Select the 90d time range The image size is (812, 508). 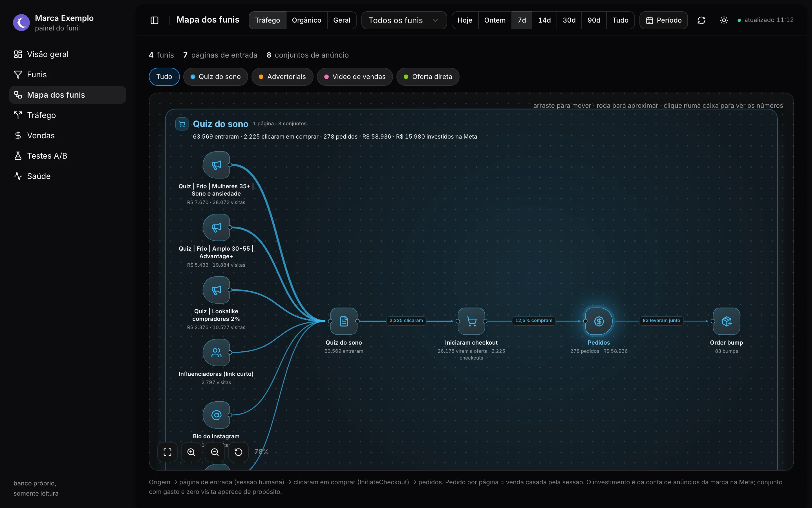(593, 20)
